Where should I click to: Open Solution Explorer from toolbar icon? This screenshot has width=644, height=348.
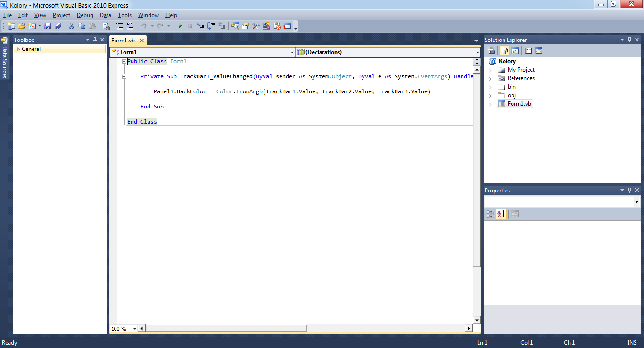point(235,26)
